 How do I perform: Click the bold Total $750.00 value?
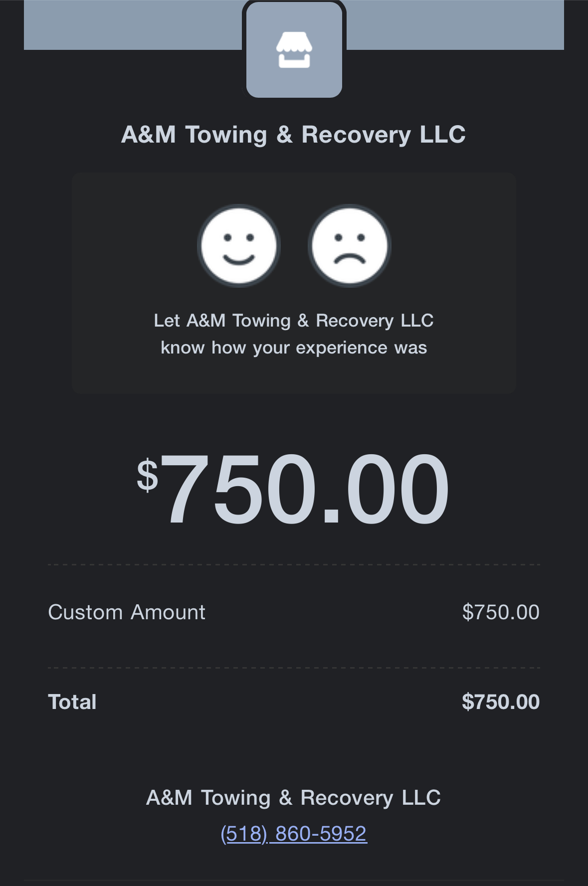coord(501,702)
